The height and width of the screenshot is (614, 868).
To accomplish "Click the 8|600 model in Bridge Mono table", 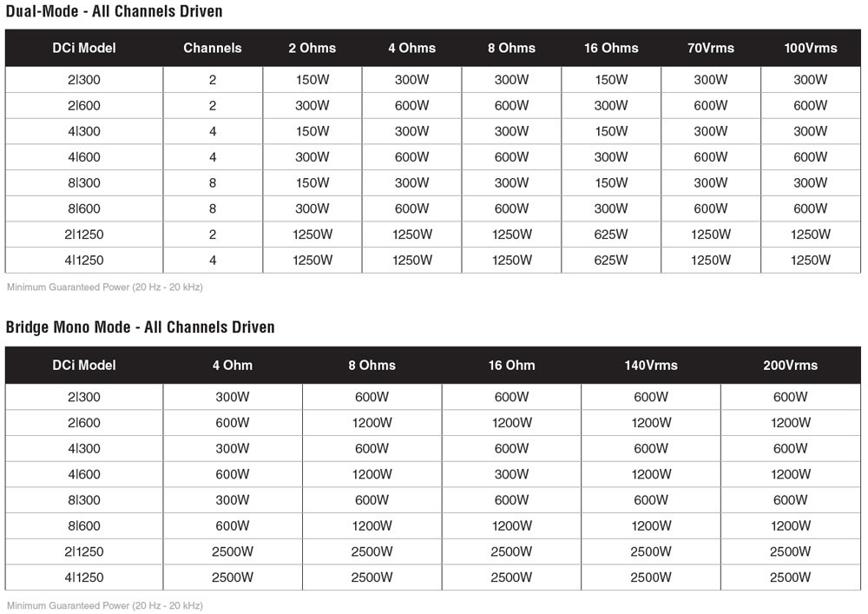I will pyautogui.click(x=84, y=526).
